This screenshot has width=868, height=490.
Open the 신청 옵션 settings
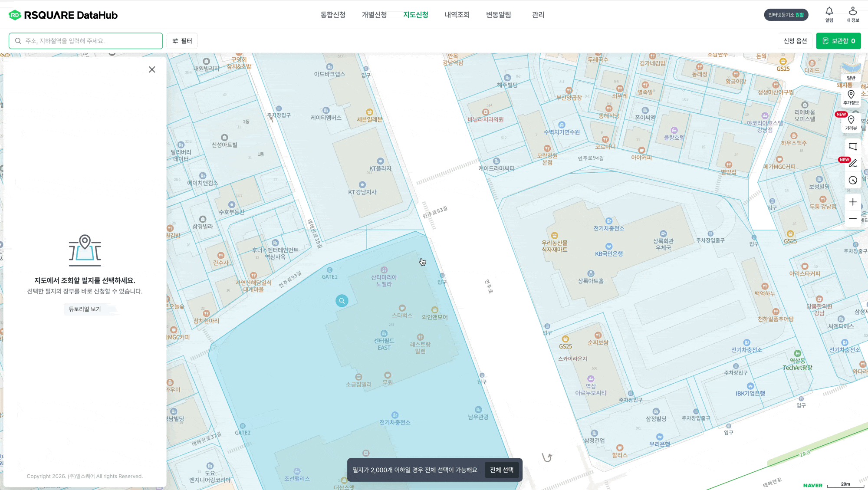pyautogui.click(x=795, y=41)
